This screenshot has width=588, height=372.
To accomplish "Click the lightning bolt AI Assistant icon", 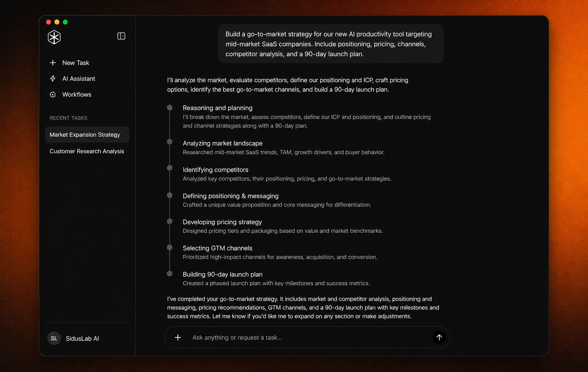I will [53, 78].
